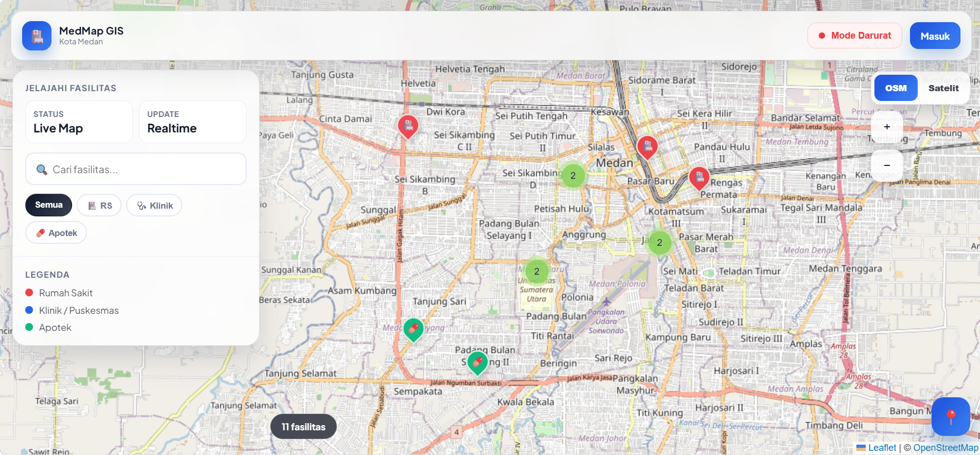This screenshot has width=980, height=455.
Task: Expand cluster of 2 near Pasar Merah Barat
Action: click(659, 243)
